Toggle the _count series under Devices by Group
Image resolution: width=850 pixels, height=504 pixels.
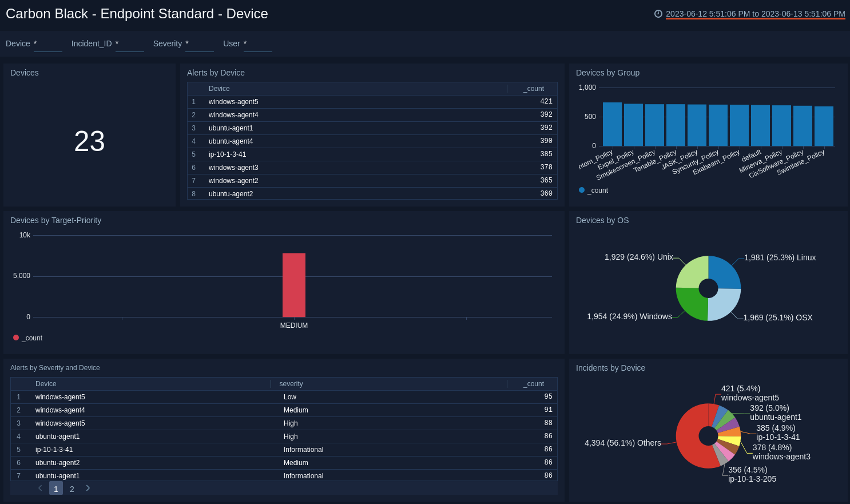pos(593,190)
